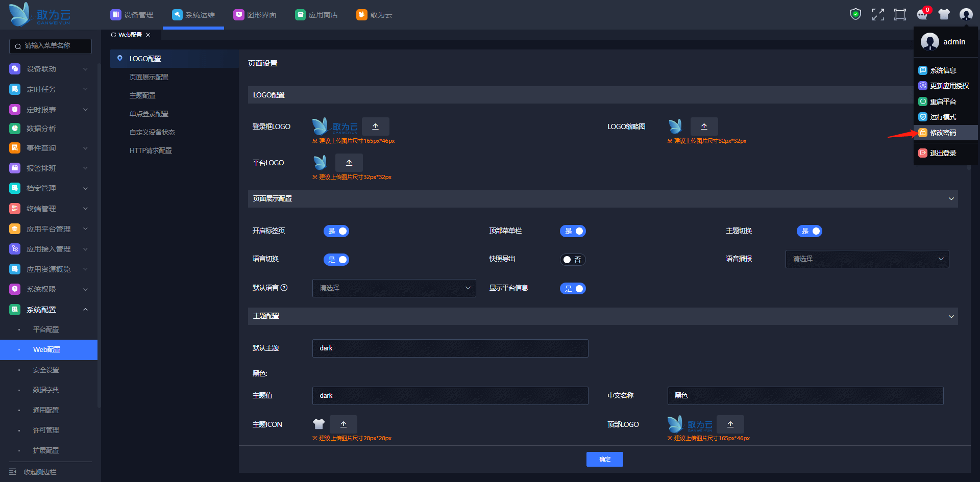Collapse the 主题配置 section
Viewport: 980px width, 482px height.
coord(951,316)
